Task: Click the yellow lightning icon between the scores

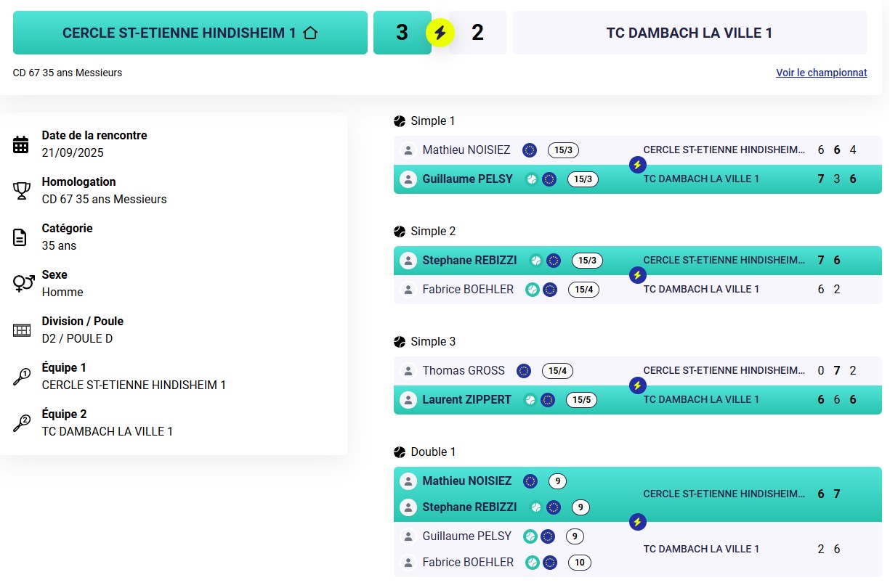Action: click(x=440, y=33)
